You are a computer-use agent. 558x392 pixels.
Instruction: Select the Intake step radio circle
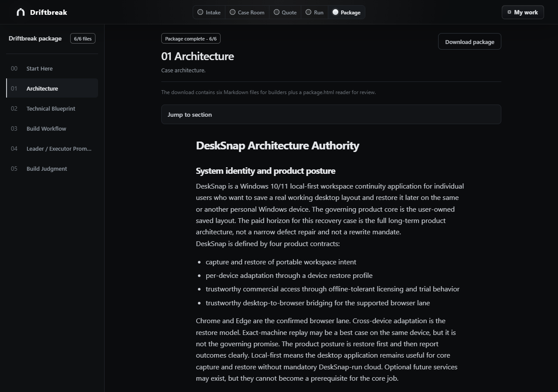200,12
